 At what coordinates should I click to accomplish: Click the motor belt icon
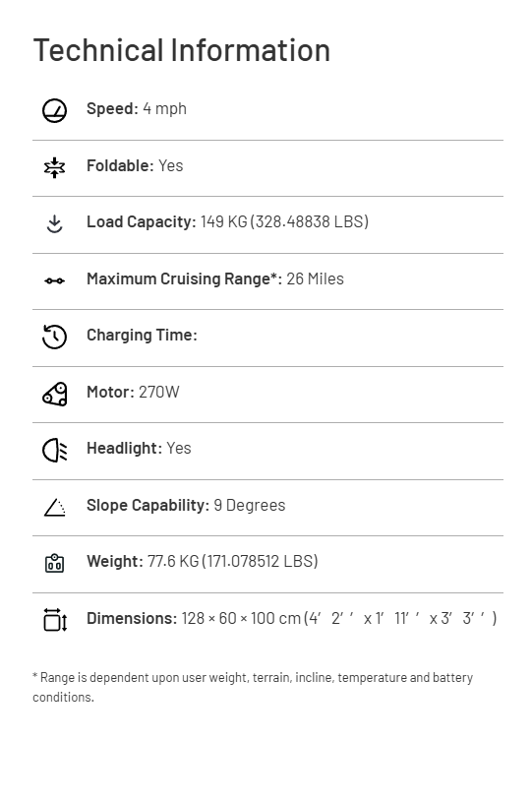pyautogui.click(x=54, y=394)
